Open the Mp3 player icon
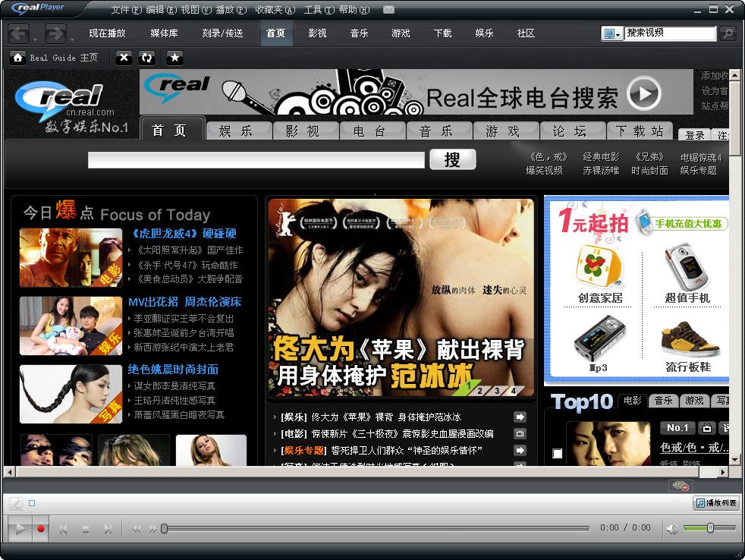This screenshot has height=560, width=745. pos(599,337)
